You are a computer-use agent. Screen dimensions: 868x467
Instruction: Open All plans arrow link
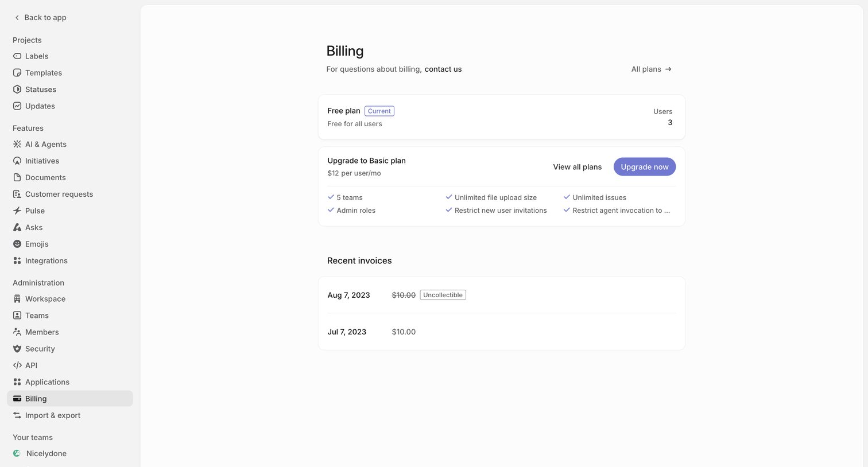click(x=652, y=69)
